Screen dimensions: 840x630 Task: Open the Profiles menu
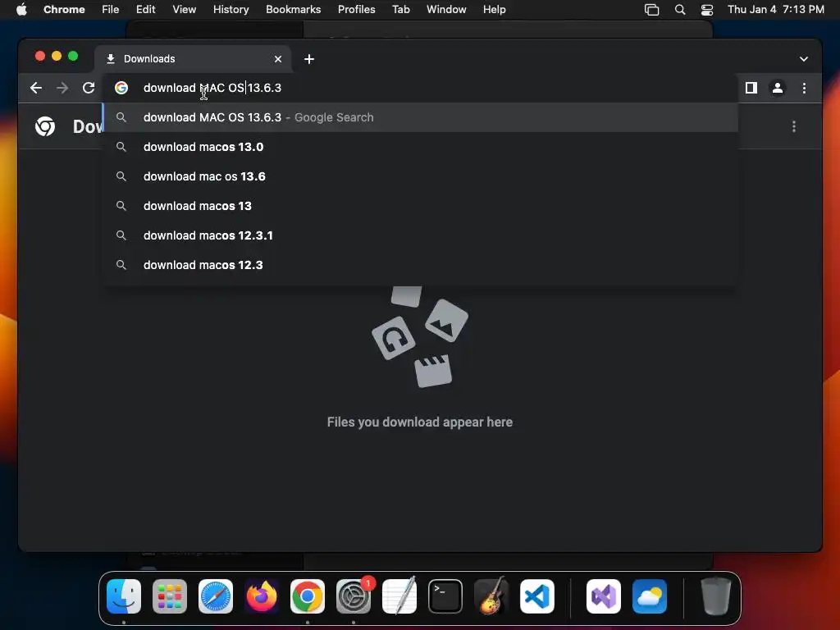(x=356, y=9)
